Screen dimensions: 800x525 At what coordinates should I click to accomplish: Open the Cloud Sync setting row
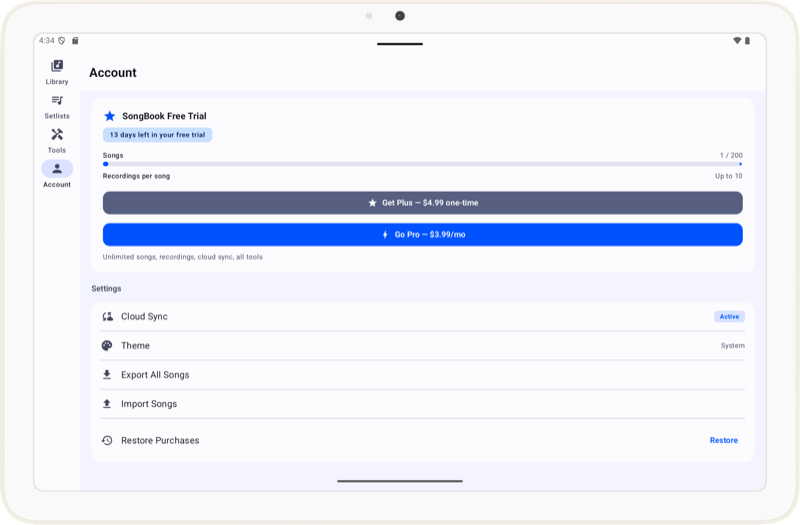(x=422, y=317)
